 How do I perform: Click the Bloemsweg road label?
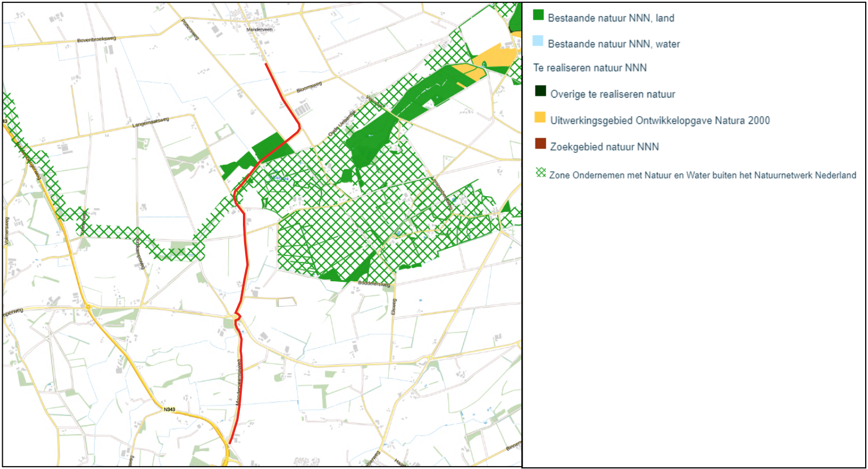(308, 87)
